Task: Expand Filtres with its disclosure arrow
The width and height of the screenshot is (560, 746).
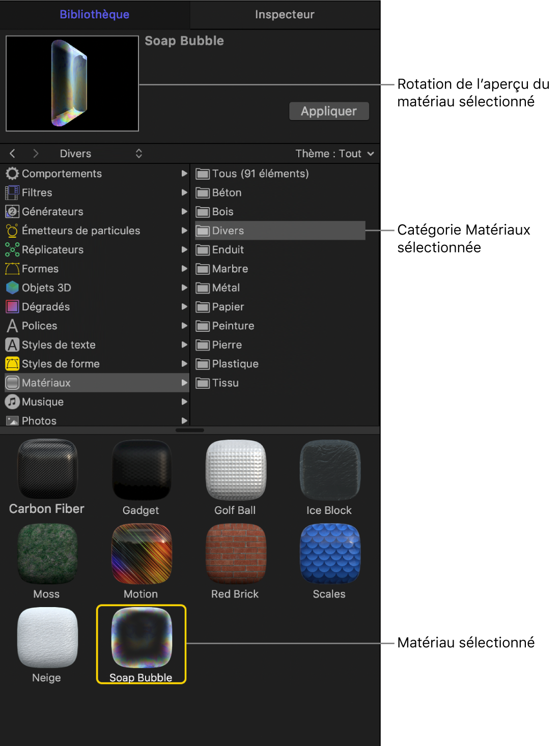Action: pos(184,192)
